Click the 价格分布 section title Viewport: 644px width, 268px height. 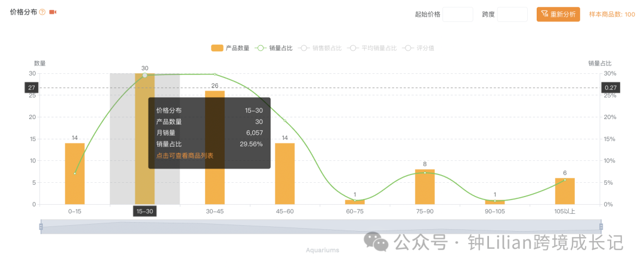[23, 13]
